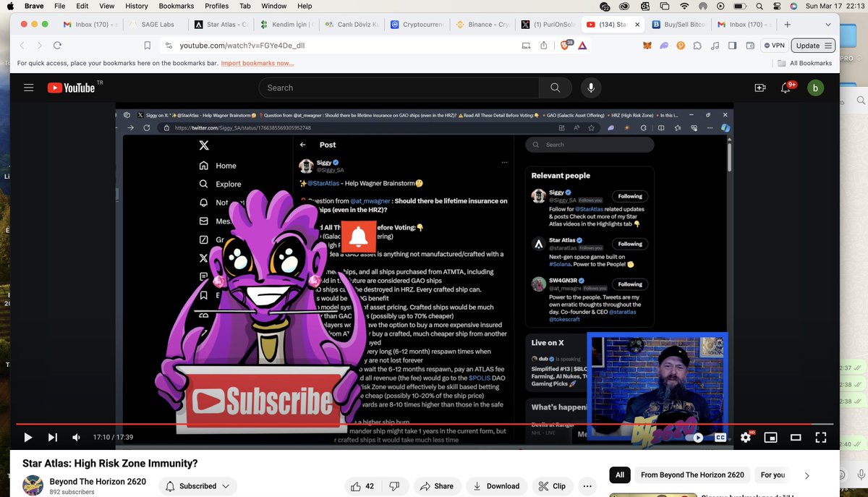Open a new browser tab

click(788, 24)
